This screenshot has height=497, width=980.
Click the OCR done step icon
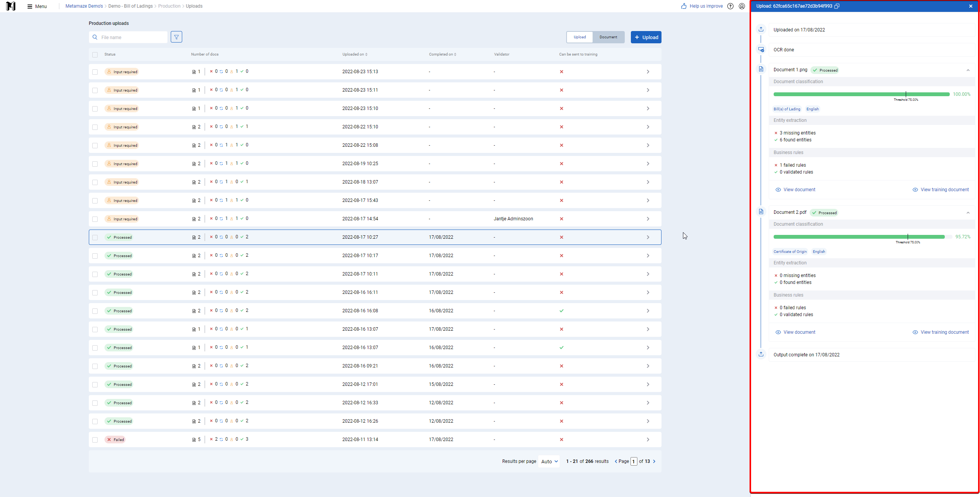point(761,49)
